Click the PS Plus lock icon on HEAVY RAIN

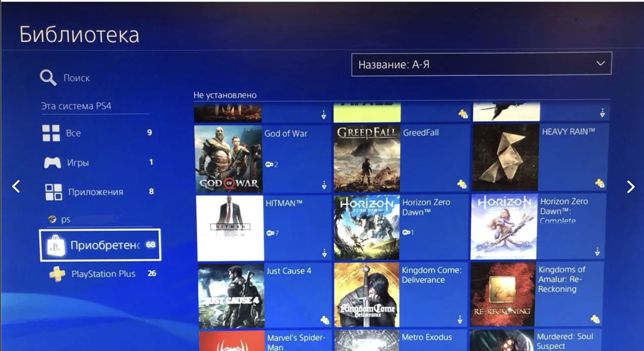[600, 183]
